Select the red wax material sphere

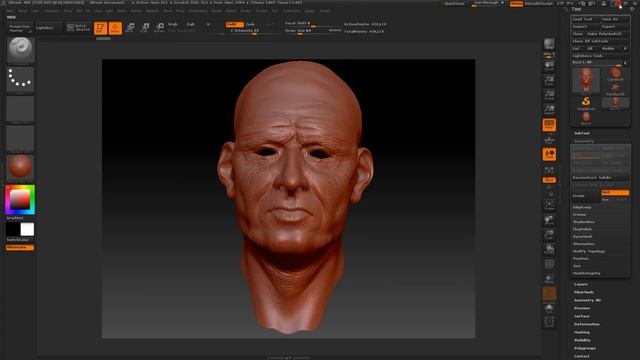[20, 167]
